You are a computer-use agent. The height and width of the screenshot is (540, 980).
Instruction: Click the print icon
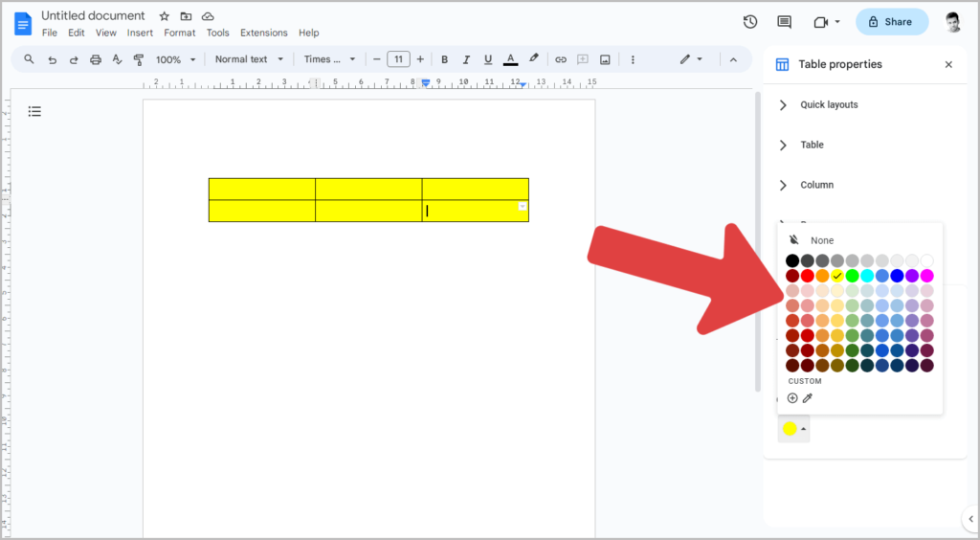tap(95, 59)
